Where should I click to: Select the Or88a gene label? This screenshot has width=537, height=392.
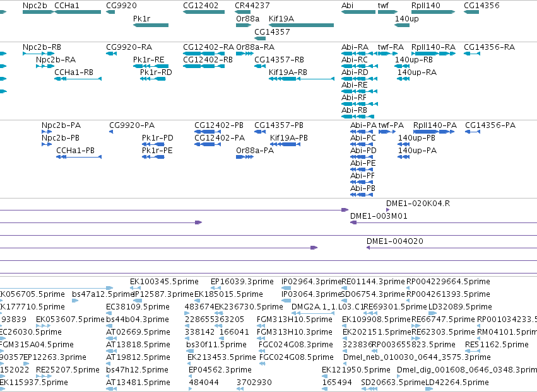click(247, 19)
